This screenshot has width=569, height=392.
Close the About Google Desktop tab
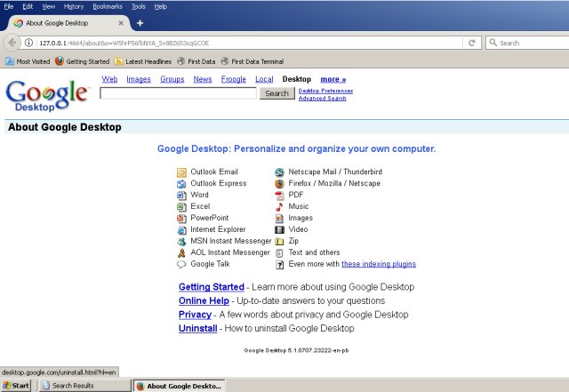coord(121,23)
